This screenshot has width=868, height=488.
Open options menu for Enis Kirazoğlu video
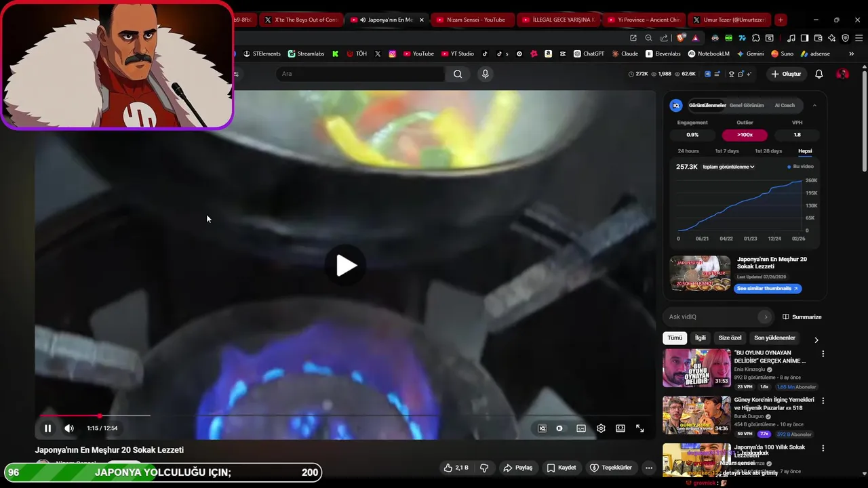pyautogui.click(x=823, y=354)
